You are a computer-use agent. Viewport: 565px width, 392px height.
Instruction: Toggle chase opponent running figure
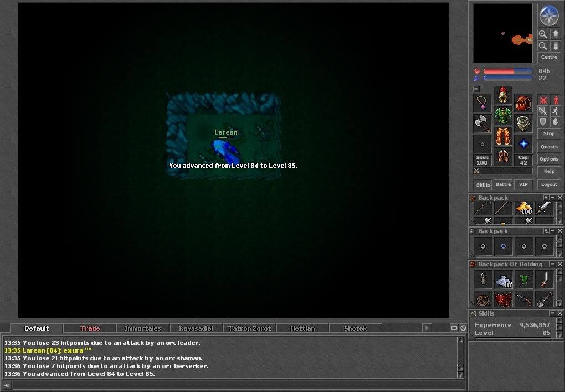[x=556, y=111]
